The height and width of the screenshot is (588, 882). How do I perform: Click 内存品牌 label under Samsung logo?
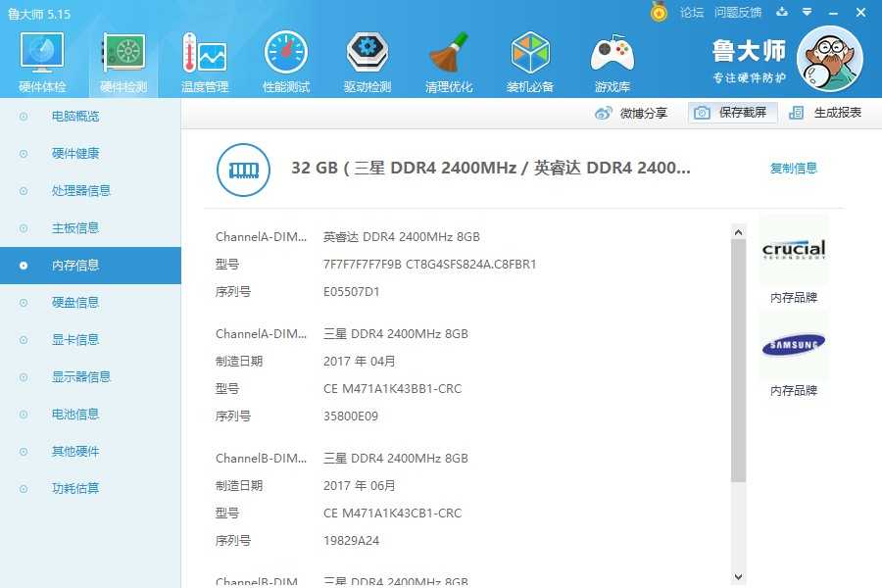pos(793,390)
